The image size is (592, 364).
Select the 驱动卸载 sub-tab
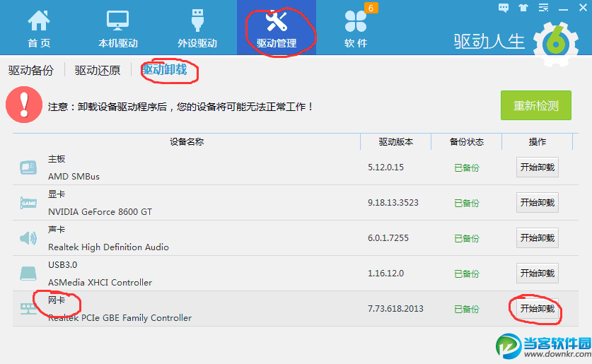point(165,70)
